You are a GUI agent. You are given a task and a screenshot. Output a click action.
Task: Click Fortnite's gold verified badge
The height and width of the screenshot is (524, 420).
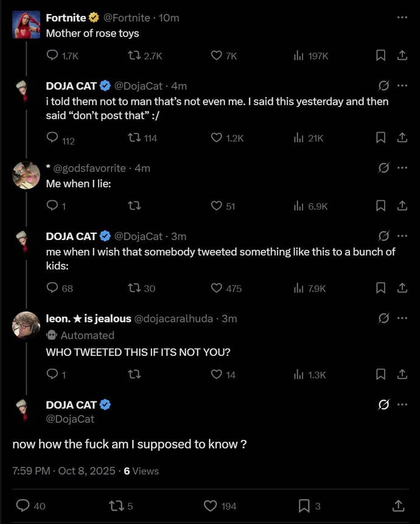(93, 18)
